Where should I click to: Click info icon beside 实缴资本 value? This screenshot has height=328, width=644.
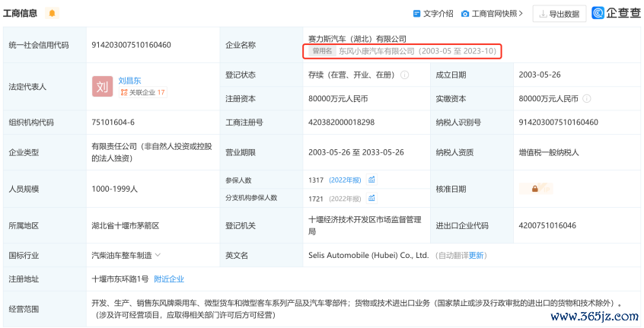(587, 98)
